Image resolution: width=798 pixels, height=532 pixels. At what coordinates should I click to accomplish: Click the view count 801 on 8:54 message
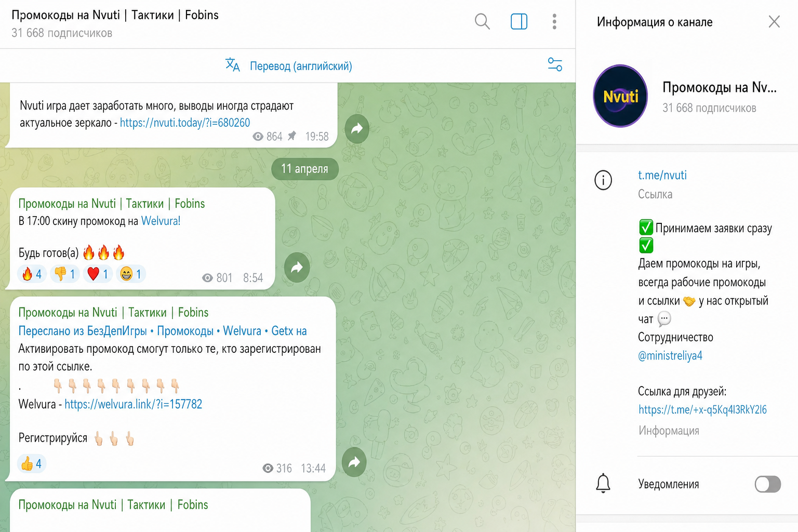tap(217, 278)
